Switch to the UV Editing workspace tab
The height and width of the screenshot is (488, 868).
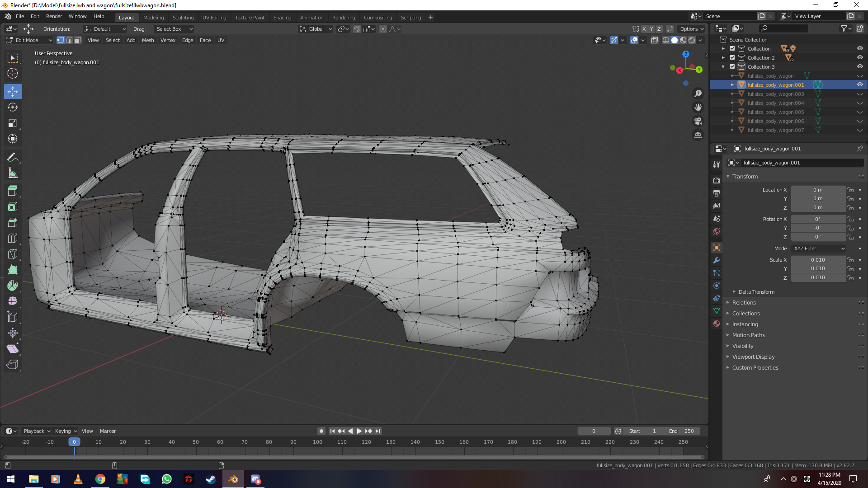214,18
